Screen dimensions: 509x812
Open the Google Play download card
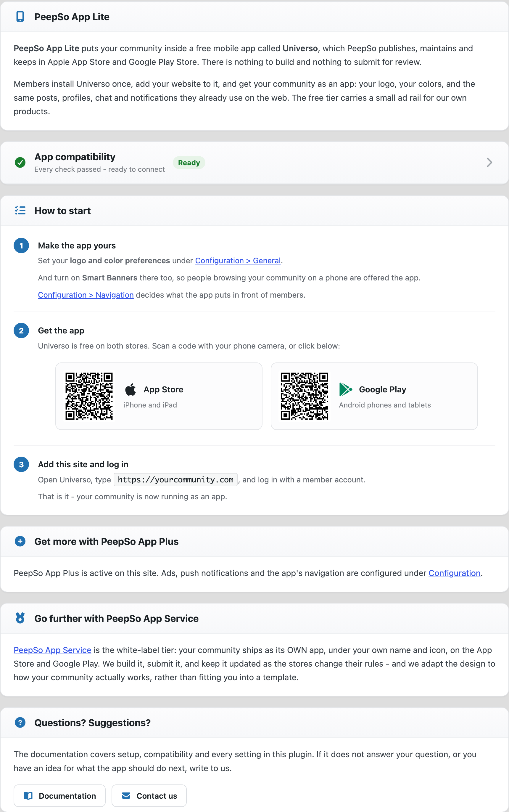[x=374, y=396]
